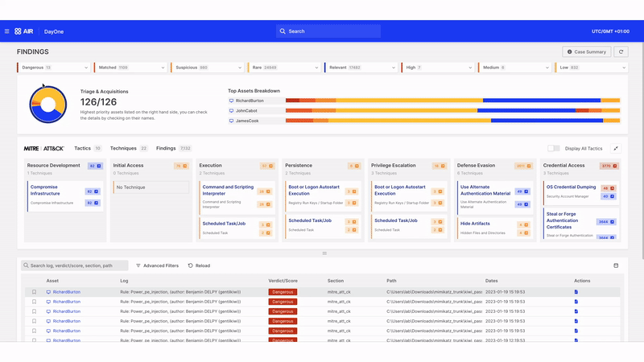
Task: Toggle the Display All Tactics switch
Action: [x=554, y=148]
